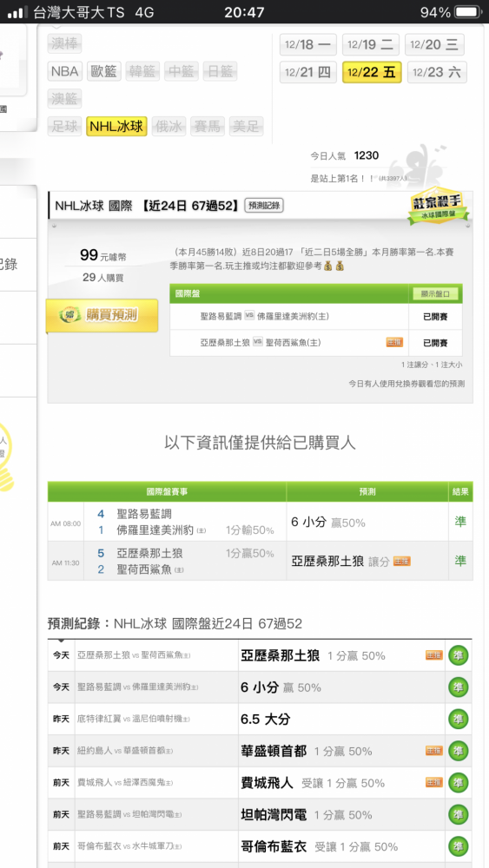Click green 準 icon for 華盛頓首都 record
Viewport: 489px width, 868px height.
[x=459, y=751]
